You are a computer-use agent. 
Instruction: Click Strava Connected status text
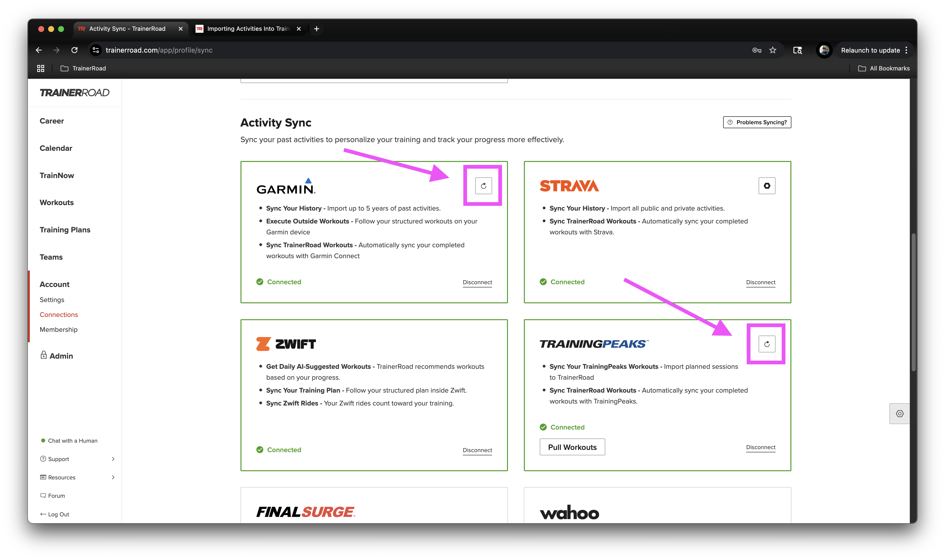(x=567, y=282)
